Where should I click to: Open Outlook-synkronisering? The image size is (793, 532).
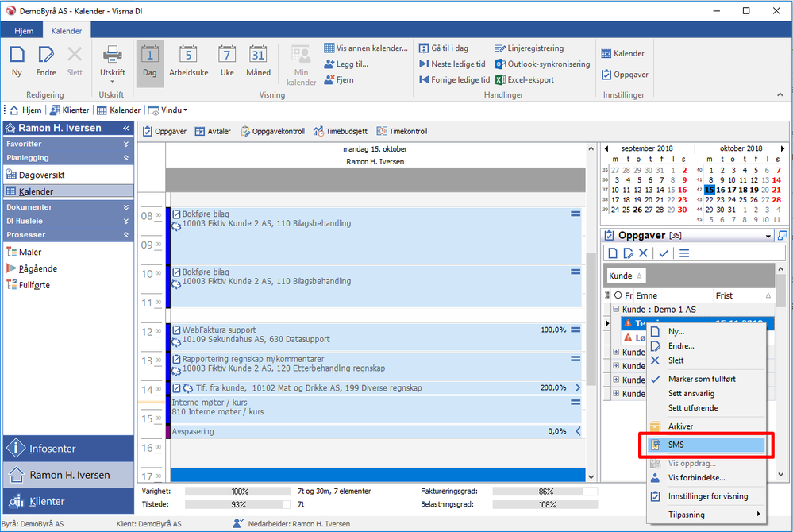click(x=542, y=64)
